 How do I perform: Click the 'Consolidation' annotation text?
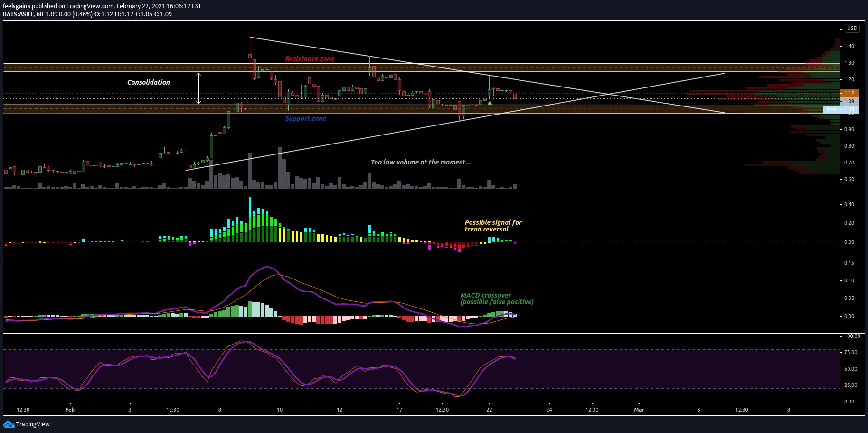(x=148, y=82)
